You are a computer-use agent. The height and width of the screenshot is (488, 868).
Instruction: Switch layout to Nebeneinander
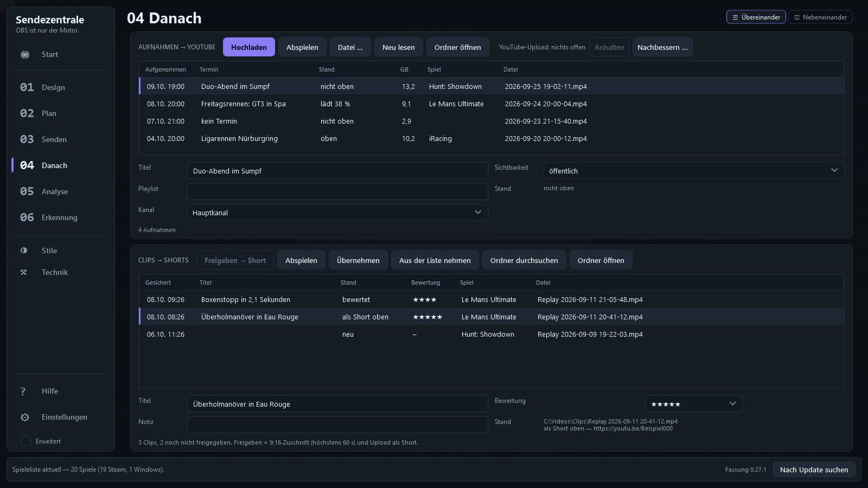[820, 17]
